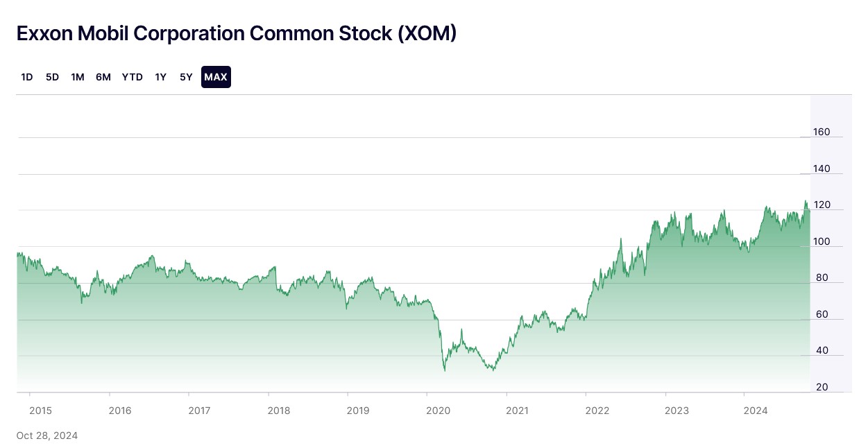This screenshot has height=448, width=868.
Task: Click the 2015 x-axis label
Action: click(x=40, y=411)
